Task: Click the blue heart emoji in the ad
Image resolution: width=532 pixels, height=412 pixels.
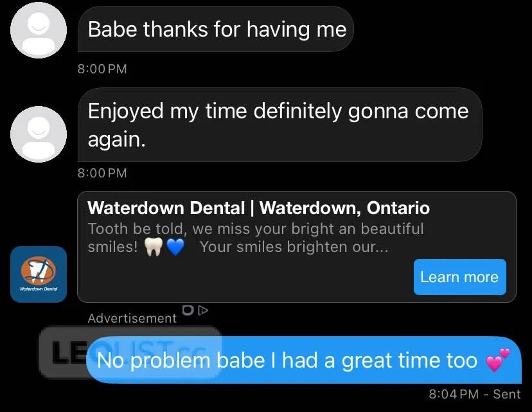Action: 175,247
